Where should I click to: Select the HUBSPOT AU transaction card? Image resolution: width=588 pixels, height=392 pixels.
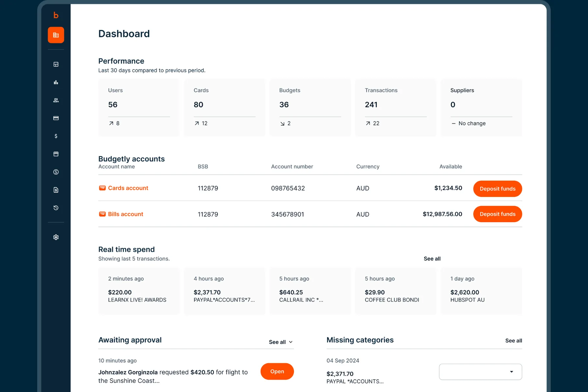(x=481, y=291)
